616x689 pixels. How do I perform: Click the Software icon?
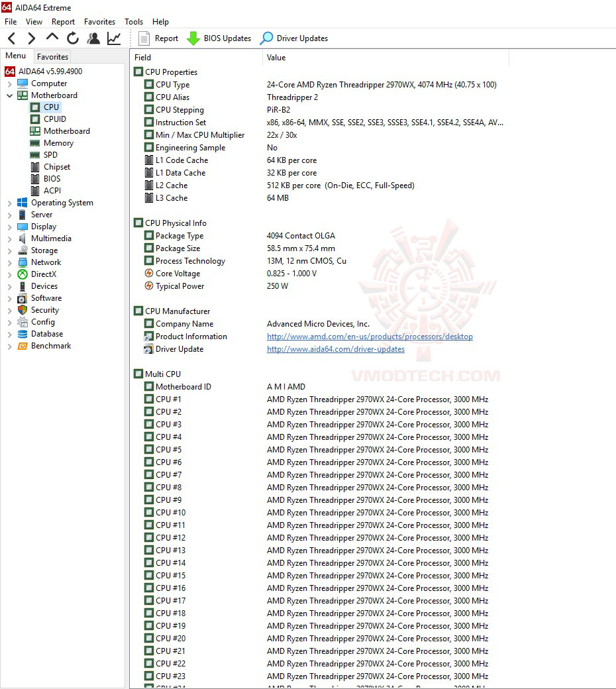coord(23,298)
